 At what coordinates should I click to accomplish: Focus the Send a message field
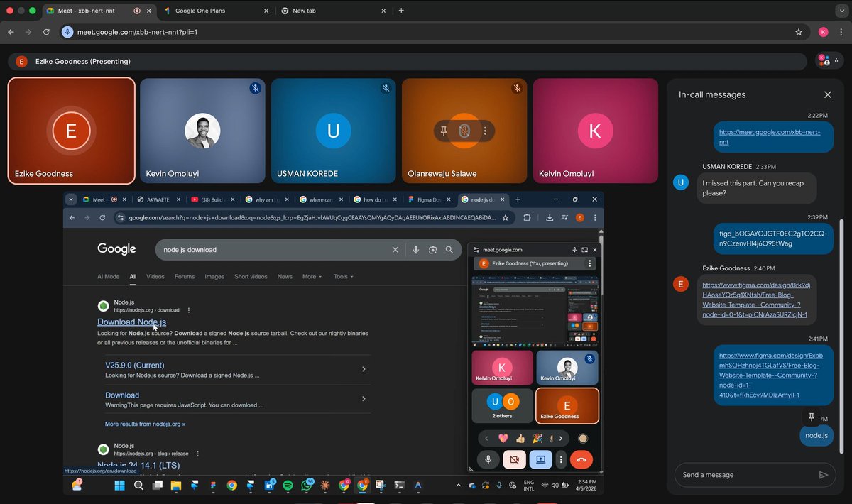point(745,475)
